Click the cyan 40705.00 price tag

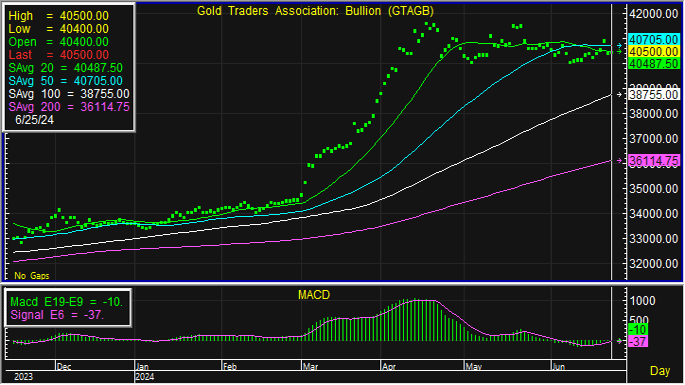point(654,40)
